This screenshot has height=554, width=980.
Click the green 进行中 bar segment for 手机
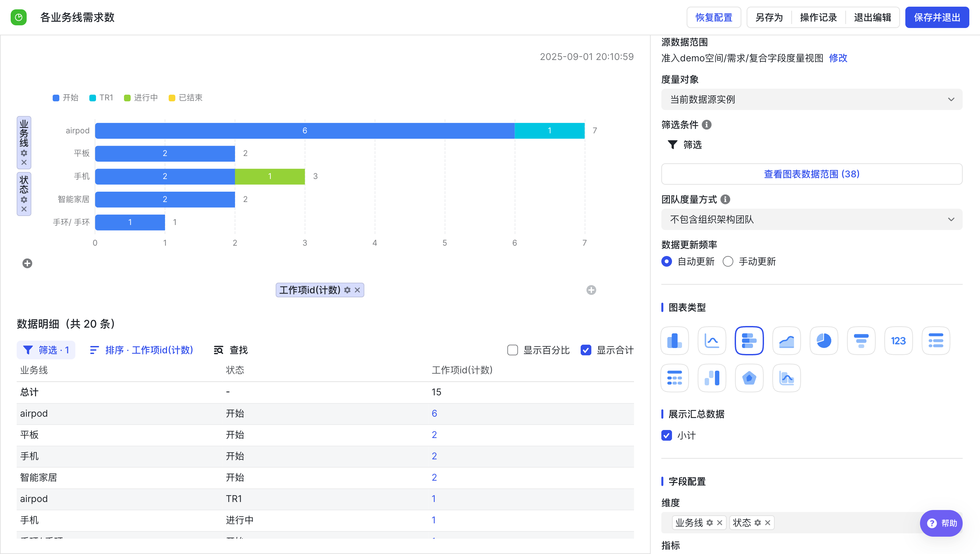[x=270, y=176]
